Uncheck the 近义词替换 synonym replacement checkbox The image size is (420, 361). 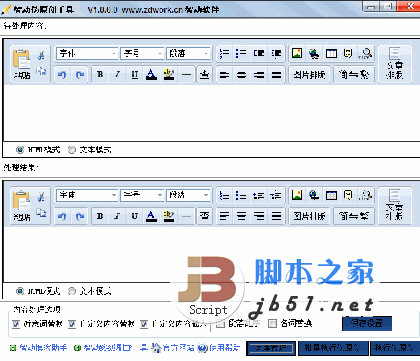pos(16,324)
